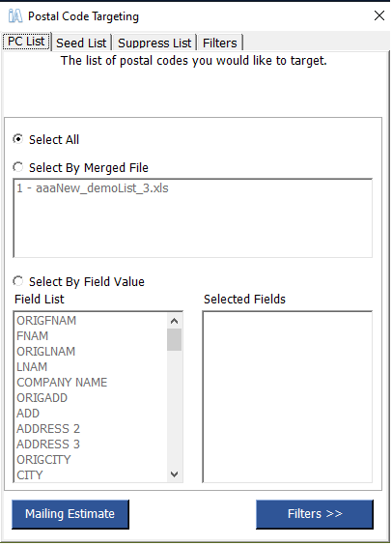This screenshot has height=545, width=392.
Task: Select the PC List tab
Action: (x=26, y=42)
